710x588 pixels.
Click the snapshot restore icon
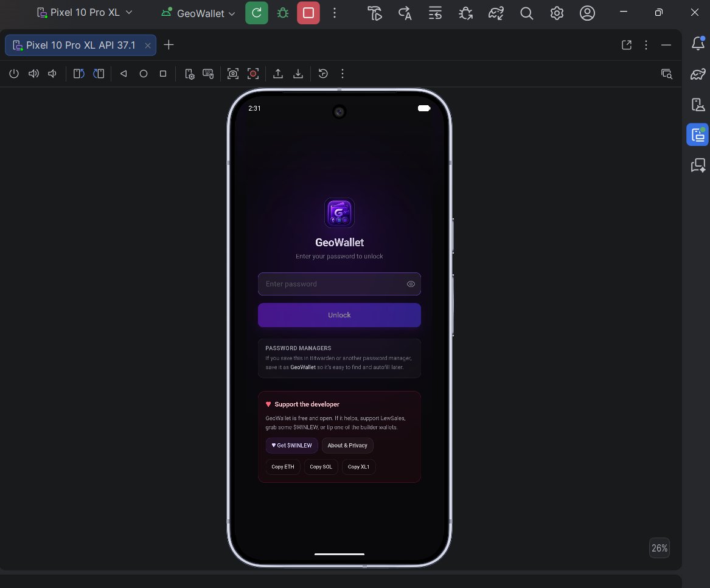323,74
